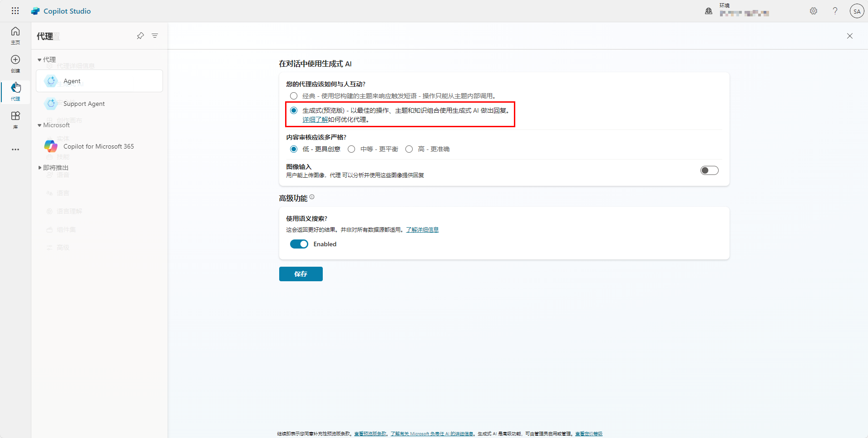This screenshot has width=868, height=438.
Task: Click the Support Agent icon
Action: pos(51,104)
